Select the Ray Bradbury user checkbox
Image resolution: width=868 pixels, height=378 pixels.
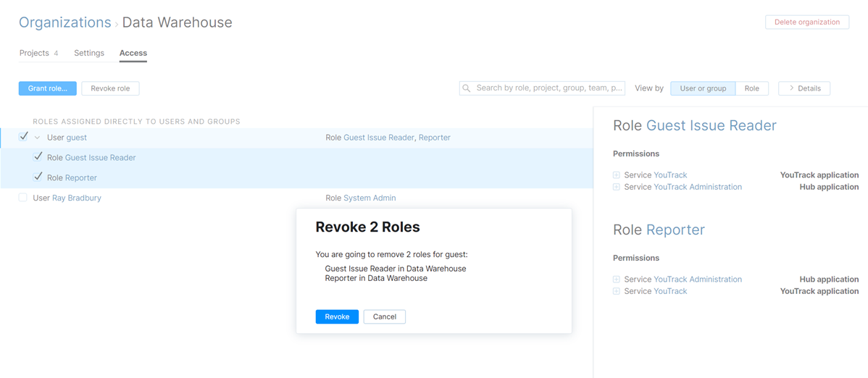pos(23,198)
